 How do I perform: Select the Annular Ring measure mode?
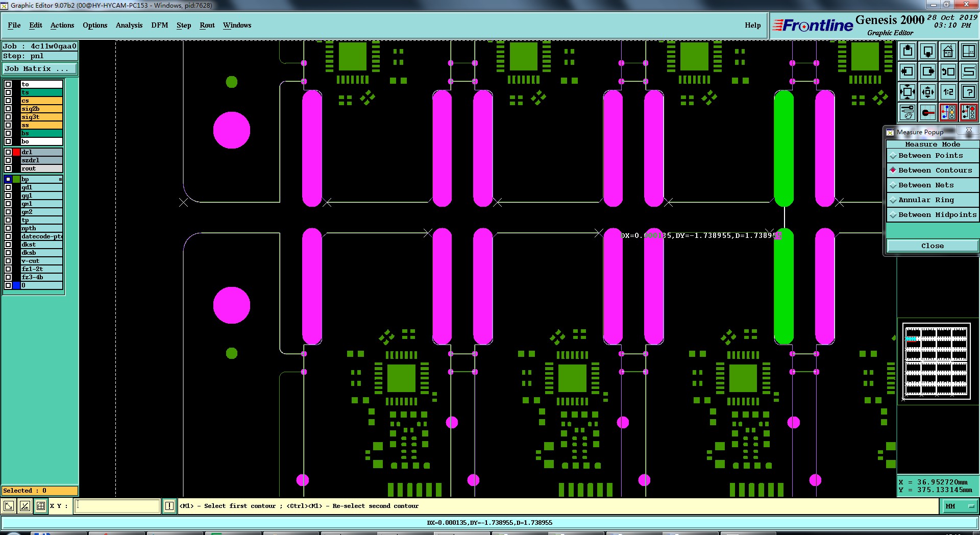(932, 200)
